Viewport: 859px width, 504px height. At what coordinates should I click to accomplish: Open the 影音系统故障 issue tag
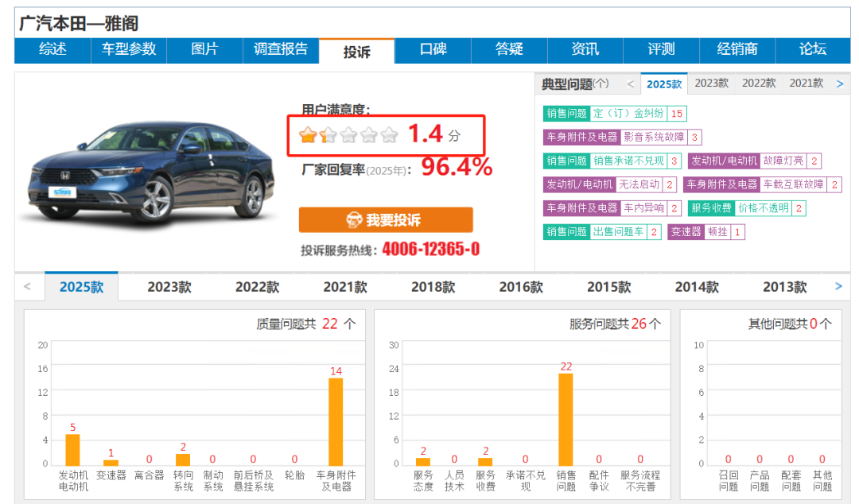pyautogui.click(x=622, y=137)
